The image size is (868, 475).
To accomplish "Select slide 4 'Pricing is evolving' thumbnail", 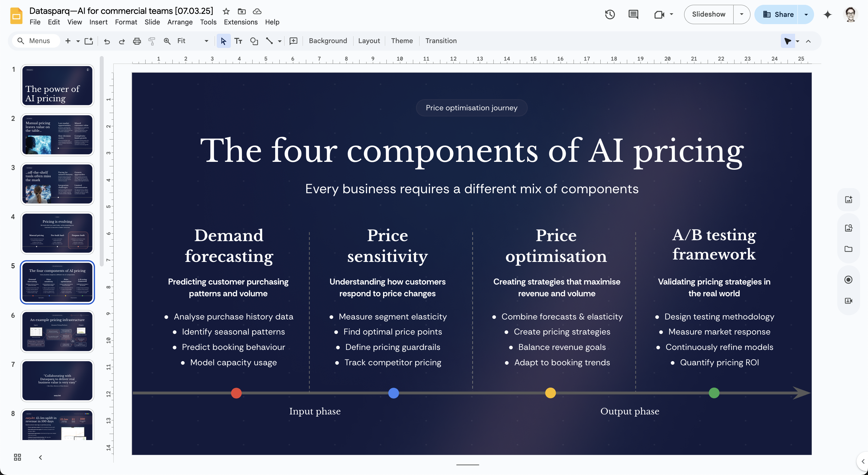I will pos(57,233).
